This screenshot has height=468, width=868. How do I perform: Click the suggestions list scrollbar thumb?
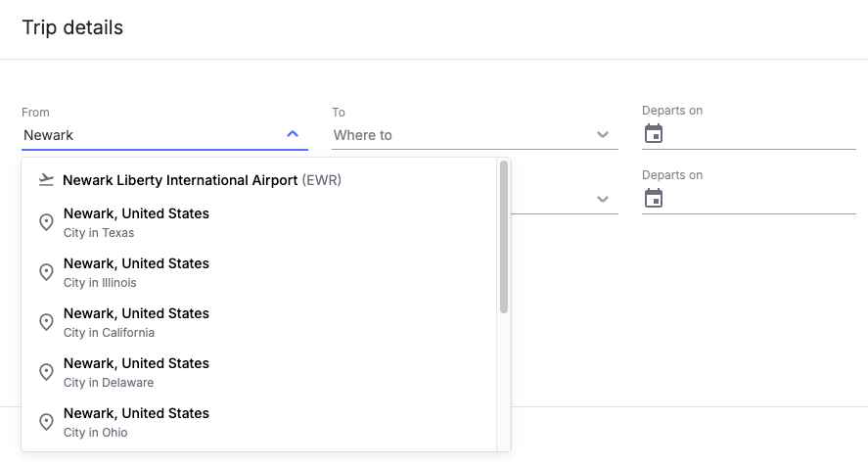pos(504,236)
